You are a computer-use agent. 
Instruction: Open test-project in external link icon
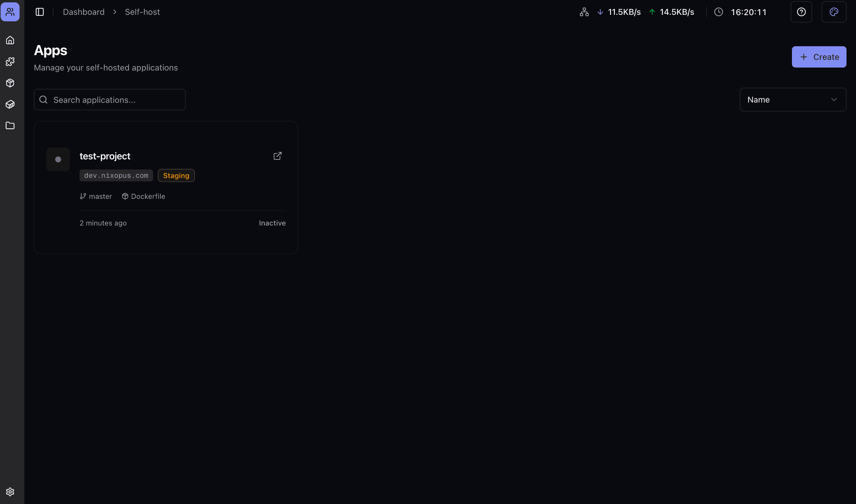[277, 156]
